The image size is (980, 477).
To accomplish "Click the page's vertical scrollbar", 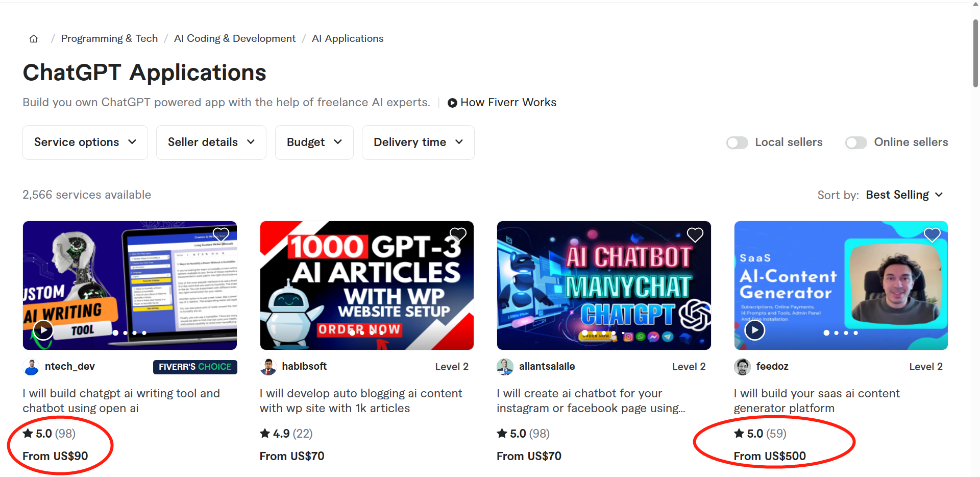I will pos(975,54).
